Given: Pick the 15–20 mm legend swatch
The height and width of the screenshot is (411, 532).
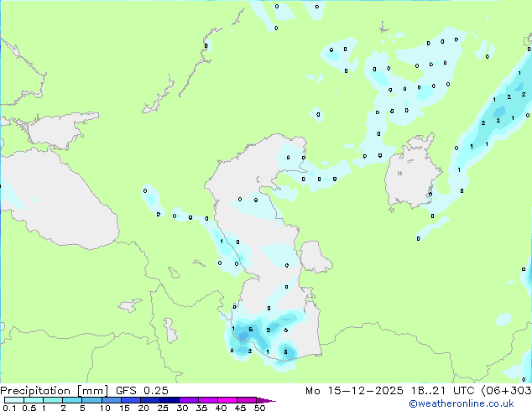Looking at the screenshot, I should point(130,400).
